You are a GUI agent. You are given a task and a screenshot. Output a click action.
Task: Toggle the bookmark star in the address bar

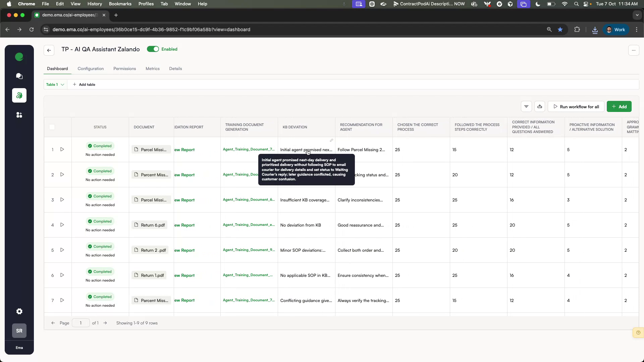point(560,29)
